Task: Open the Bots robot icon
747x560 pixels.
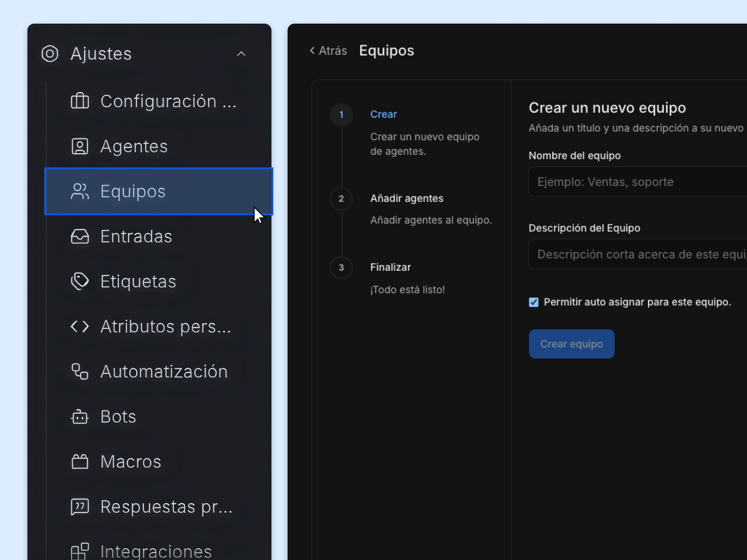Action: [80, 416]
